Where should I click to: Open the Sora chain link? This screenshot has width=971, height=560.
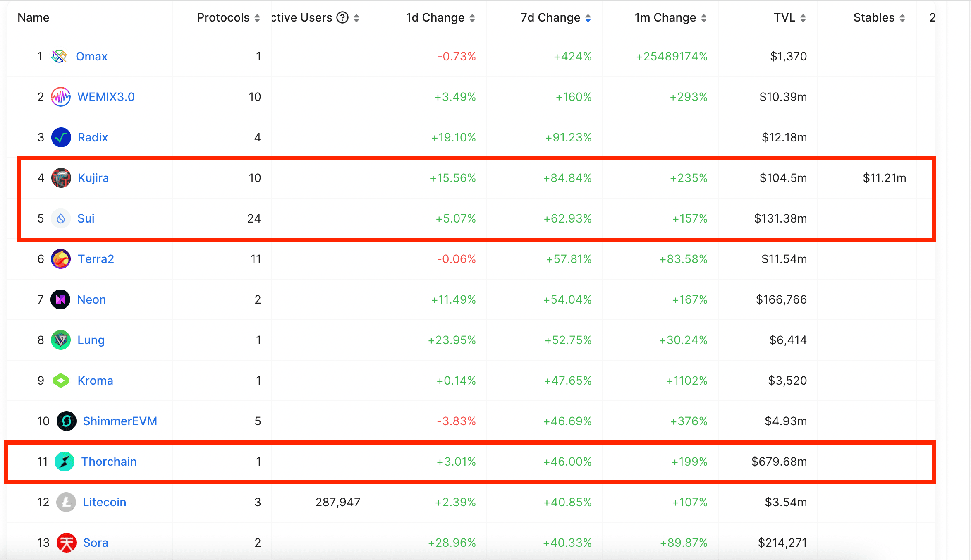click(x=96, y=543)
